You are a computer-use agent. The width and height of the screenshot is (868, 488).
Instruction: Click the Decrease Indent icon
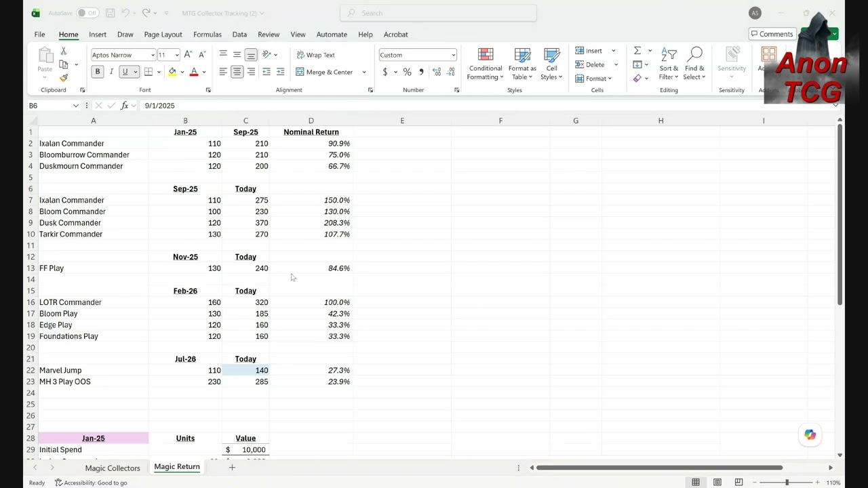267,72
